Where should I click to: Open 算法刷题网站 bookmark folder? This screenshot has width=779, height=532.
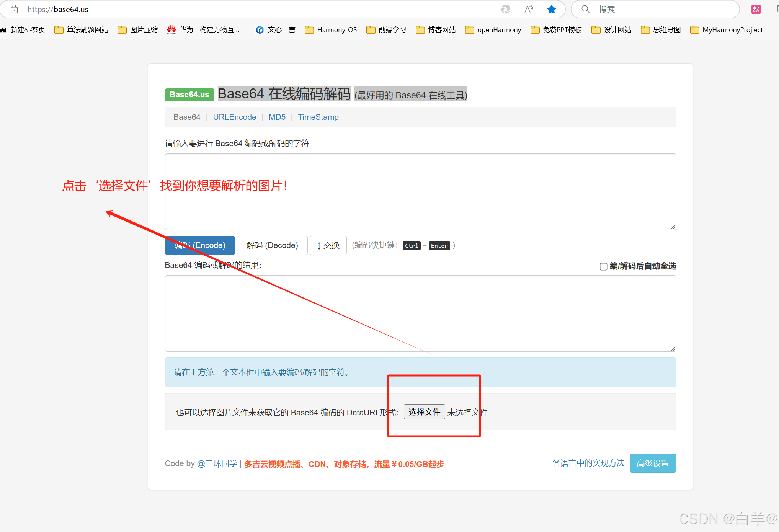[x=81, y=30]
